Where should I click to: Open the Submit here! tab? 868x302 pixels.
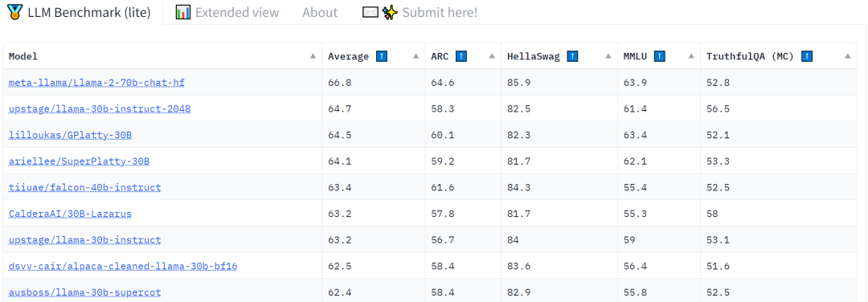coord(420,12)
